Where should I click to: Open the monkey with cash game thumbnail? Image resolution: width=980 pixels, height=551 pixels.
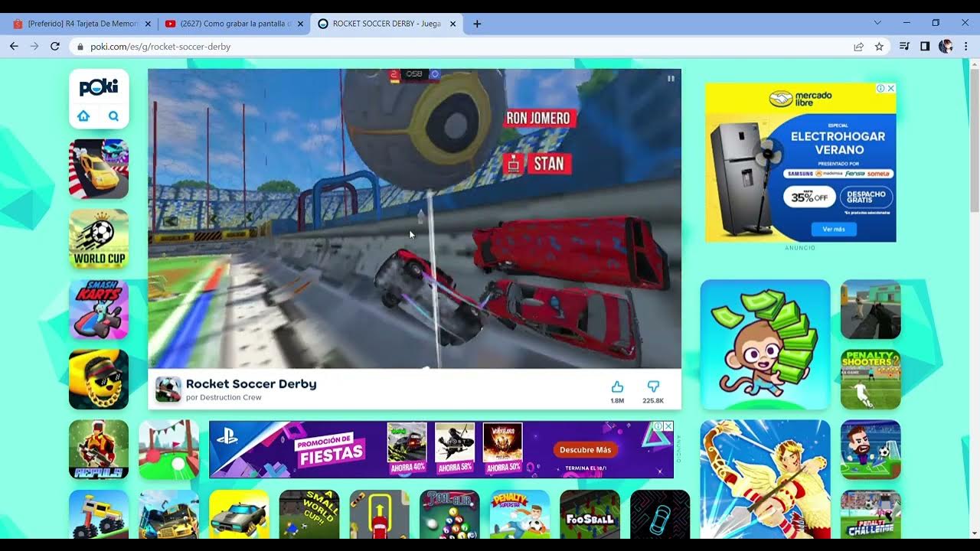pyautogui.click(x=765, y=344)
